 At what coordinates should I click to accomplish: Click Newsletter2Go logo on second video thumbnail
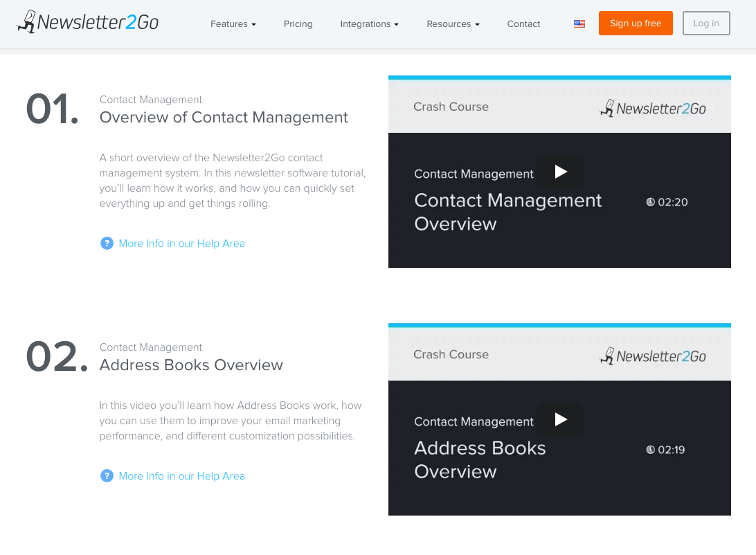653,356
